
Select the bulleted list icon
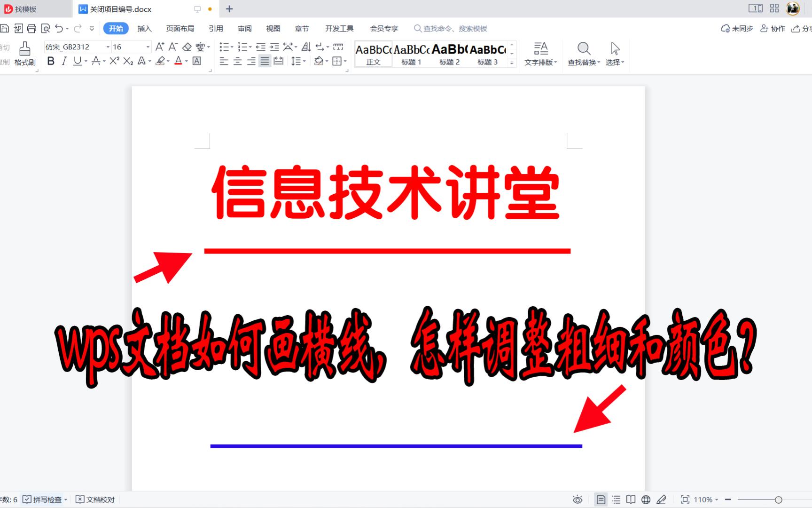click(x=225, y=47)
